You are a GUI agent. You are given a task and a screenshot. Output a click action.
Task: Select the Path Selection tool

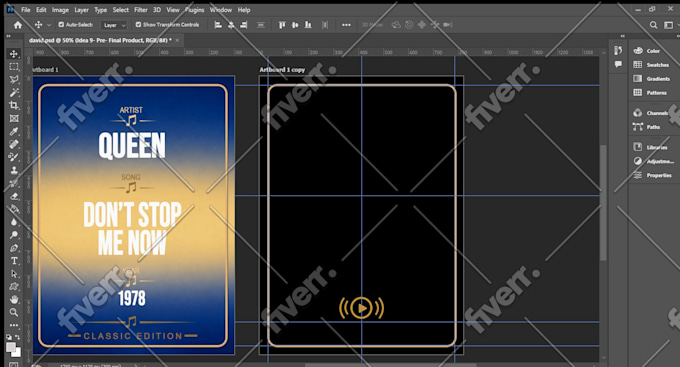click(x=14, y=274)
